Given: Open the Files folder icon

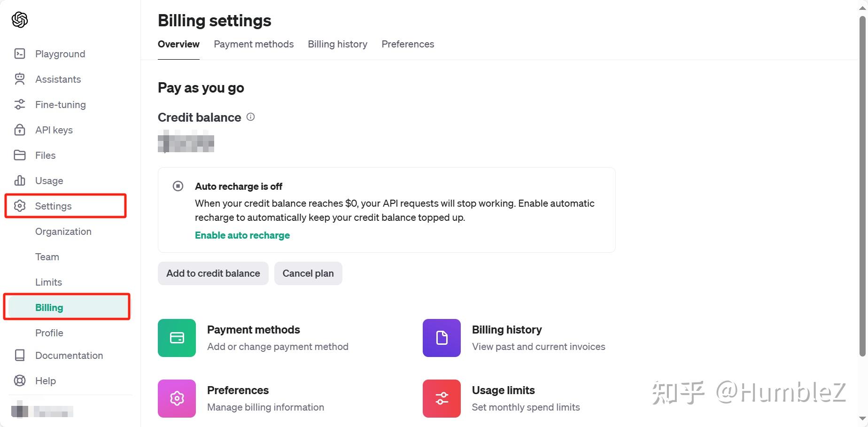Looking at the screenshot, I should (20, 155).
